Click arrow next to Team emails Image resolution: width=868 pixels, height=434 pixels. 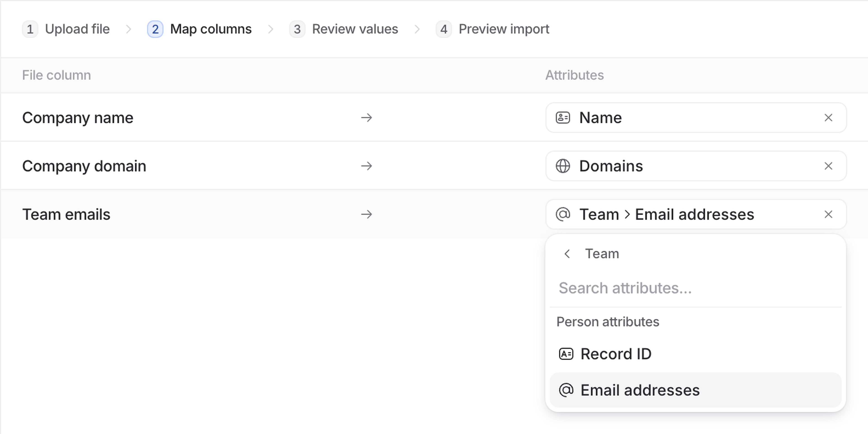366,215
